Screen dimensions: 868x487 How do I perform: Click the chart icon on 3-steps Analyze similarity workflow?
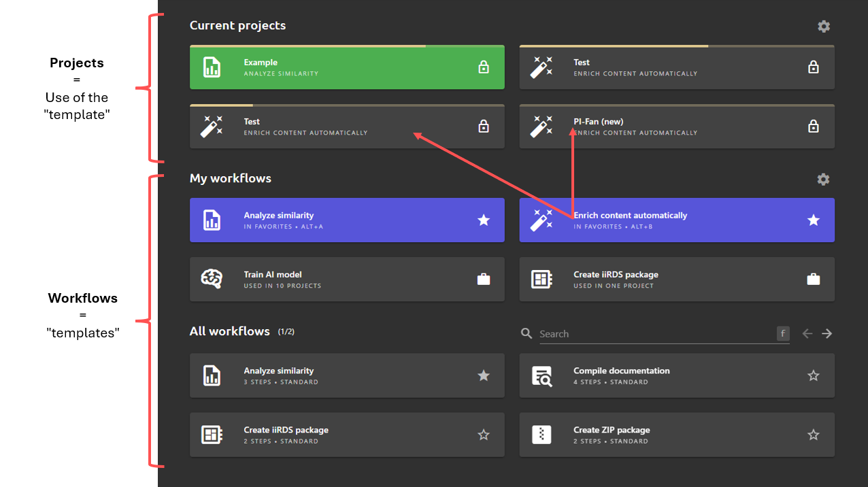pyautogui.click(x=212, y=375)
